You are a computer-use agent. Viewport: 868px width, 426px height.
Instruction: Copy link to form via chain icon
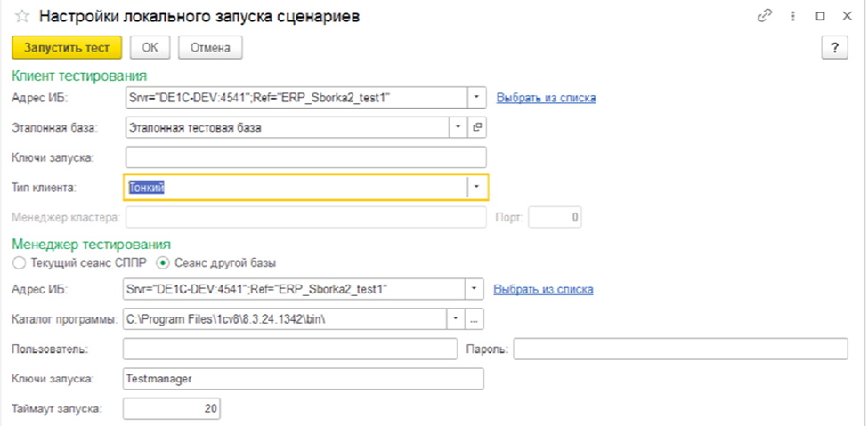(761, 17)
